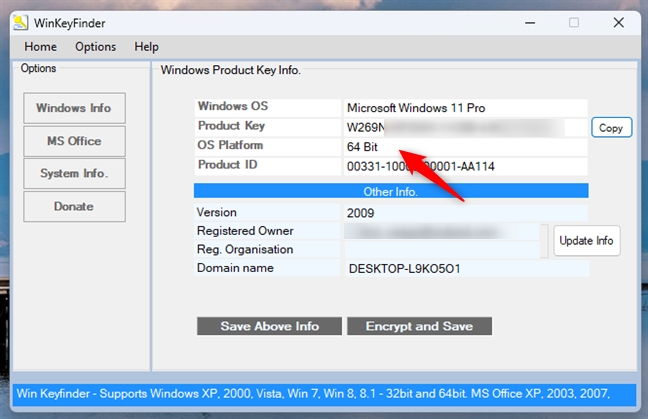
Task: Click the OS Platform label
Action: point(230,145)
